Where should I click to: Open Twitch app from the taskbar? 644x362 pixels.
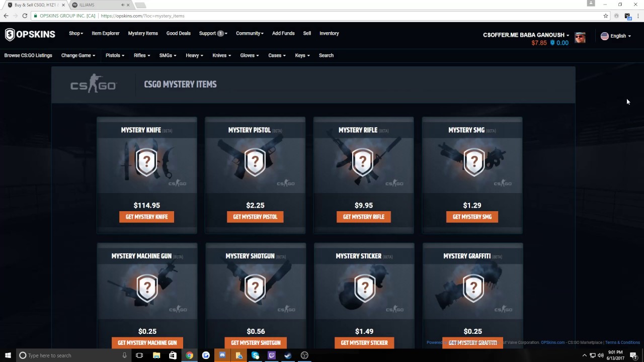pyautogui.click(x=272, y=355)
